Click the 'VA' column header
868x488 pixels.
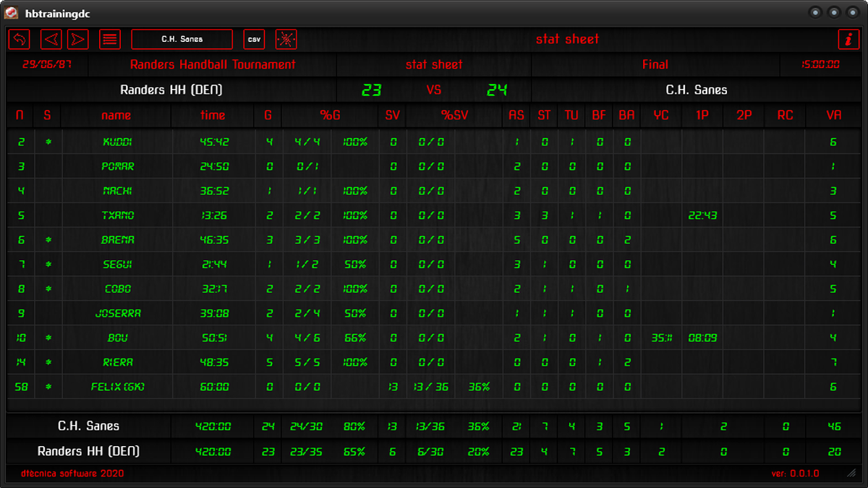[x=833, y=115]
